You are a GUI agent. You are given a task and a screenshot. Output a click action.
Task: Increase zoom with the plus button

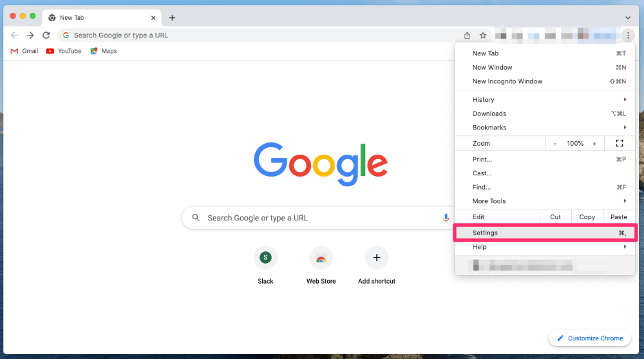click(x=594, y=144)
